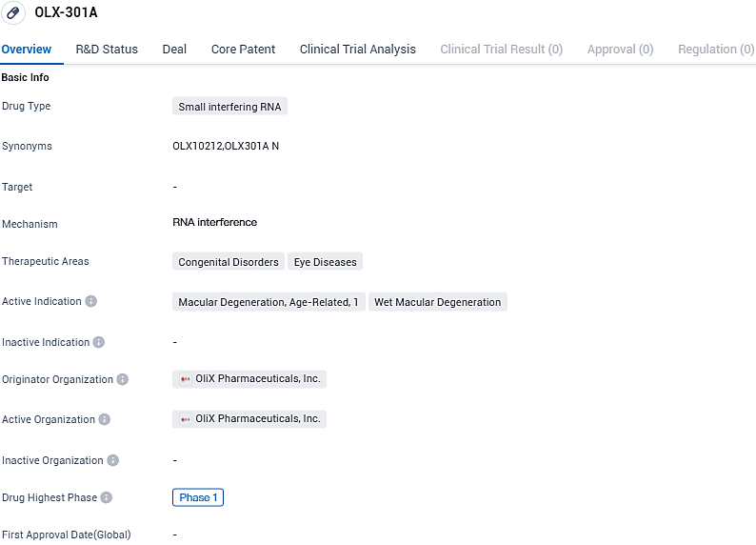The width and height of the screenshot is (756, 545).
Task: Click the Wet Macular Degeneration tag
Action: tap(437, 302)
